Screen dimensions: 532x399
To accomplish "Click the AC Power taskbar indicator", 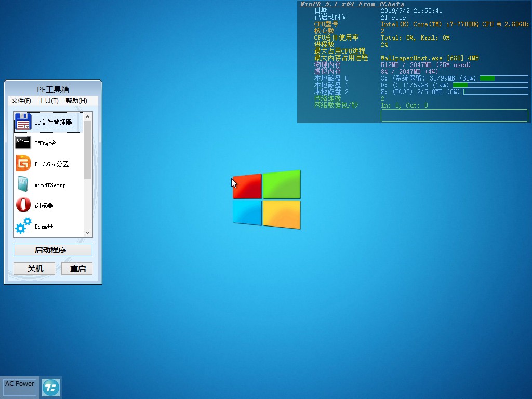I will coord(20,387).
